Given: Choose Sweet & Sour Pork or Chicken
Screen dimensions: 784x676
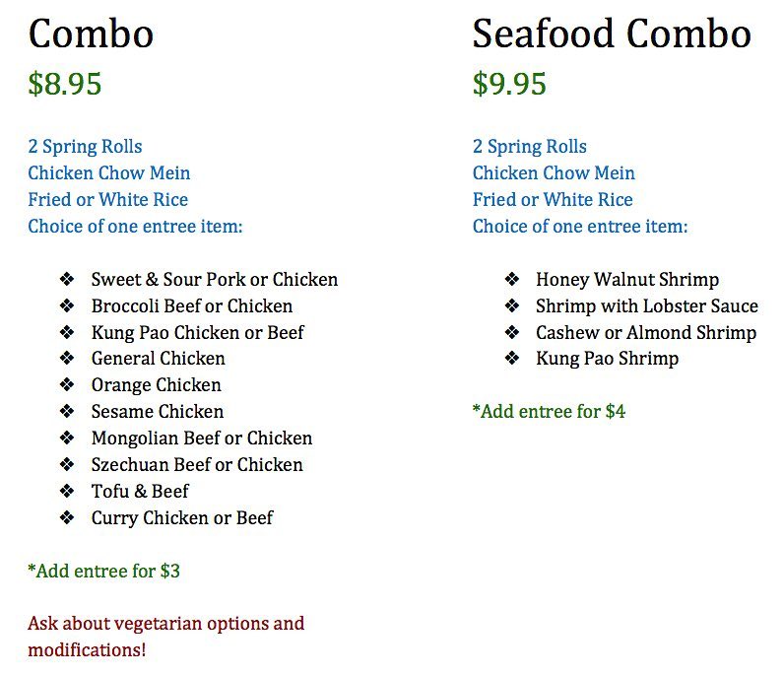Looking at the screenshot, I should (x=214, y=280).
